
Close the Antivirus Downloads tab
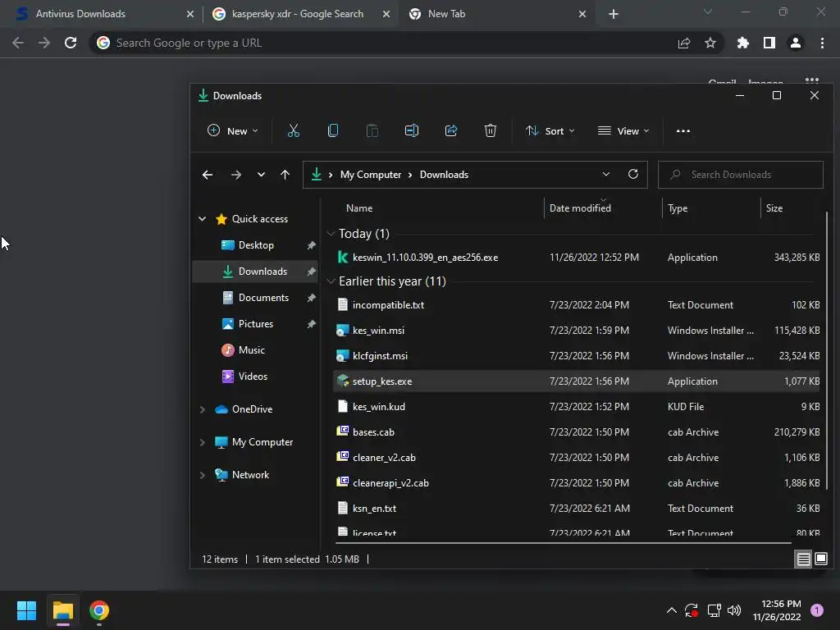pos(190,14)
